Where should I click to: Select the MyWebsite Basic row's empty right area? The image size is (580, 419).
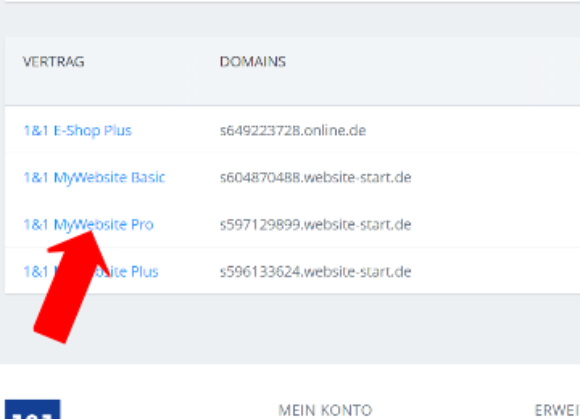(496, 178)
